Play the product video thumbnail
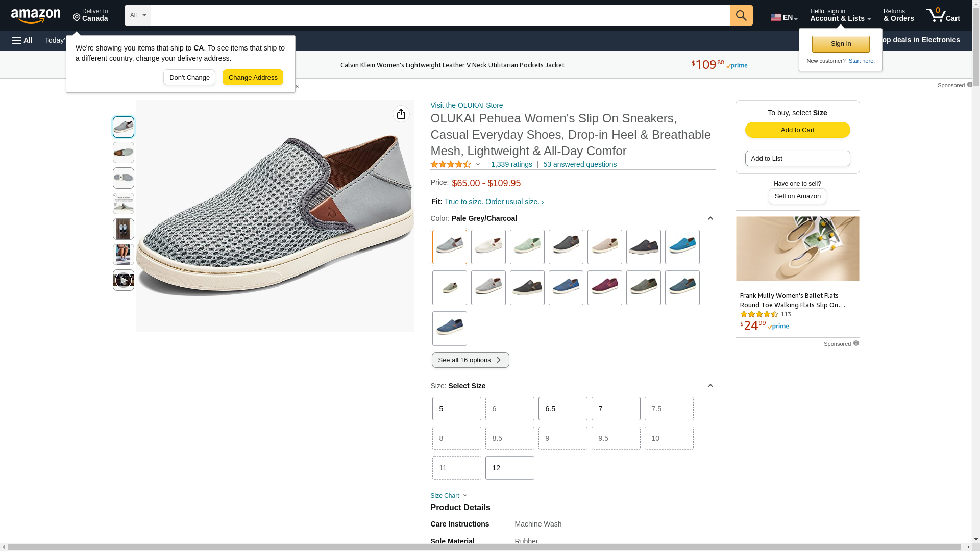Image resolution: width=980 pixels, height=551 pixels. click(x=123, y=280)
